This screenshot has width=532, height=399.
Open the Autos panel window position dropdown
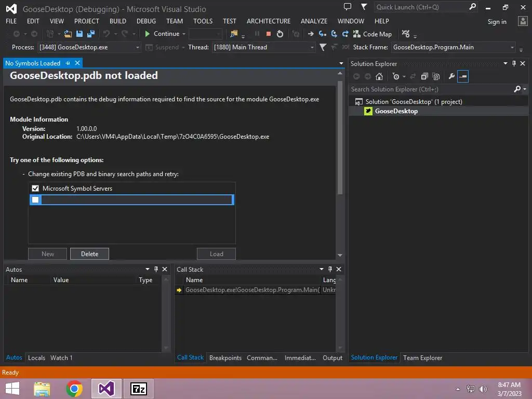click(x=147, y=269)
